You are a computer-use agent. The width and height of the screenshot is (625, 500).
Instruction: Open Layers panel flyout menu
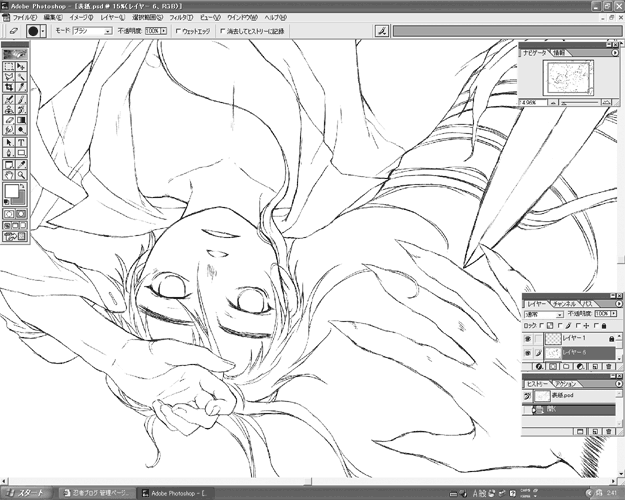pos(618,304)
